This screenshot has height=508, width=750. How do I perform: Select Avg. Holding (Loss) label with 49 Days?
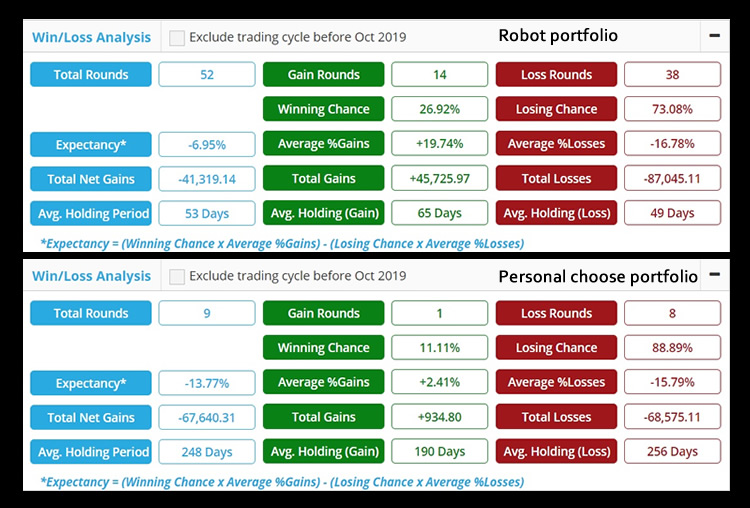[x=556, y=213]
